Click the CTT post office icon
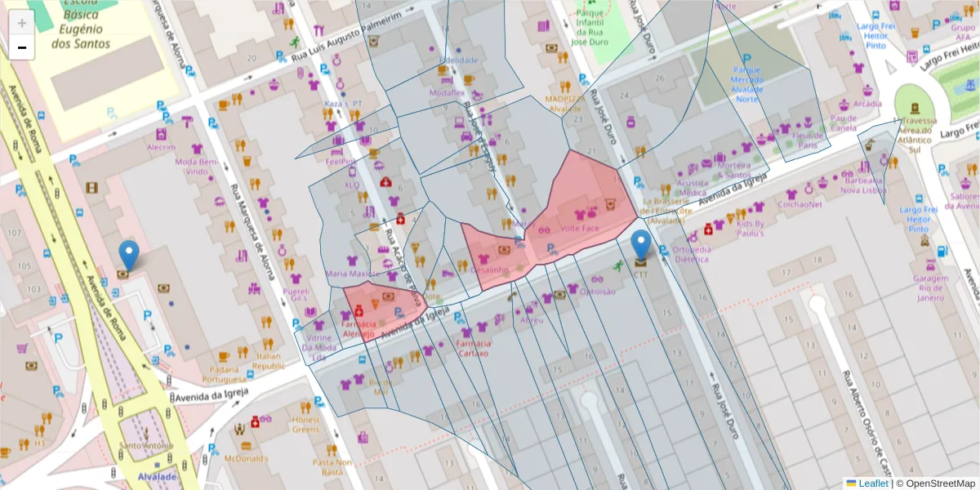980x490 pixels. coord(641,263)
